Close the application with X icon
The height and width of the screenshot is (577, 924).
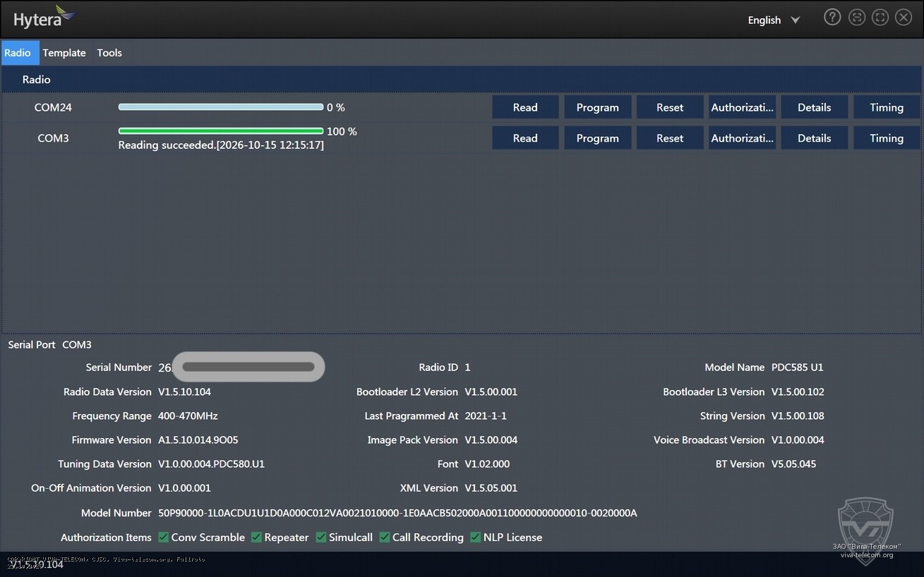coord(904,18)
